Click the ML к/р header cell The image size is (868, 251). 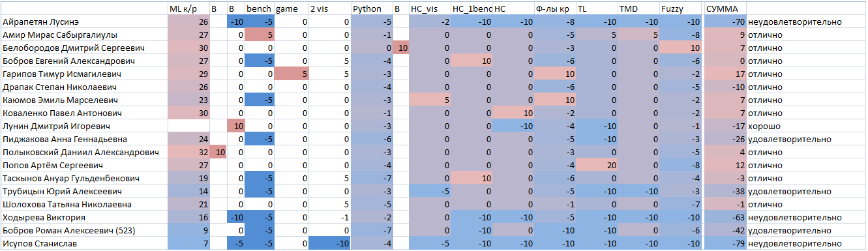[188, 9]
